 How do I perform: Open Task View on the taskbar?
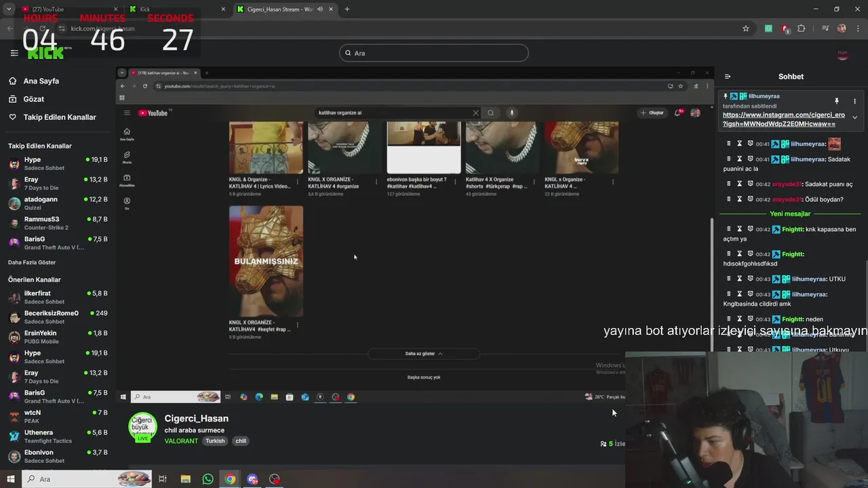click(x=163, y=479)
